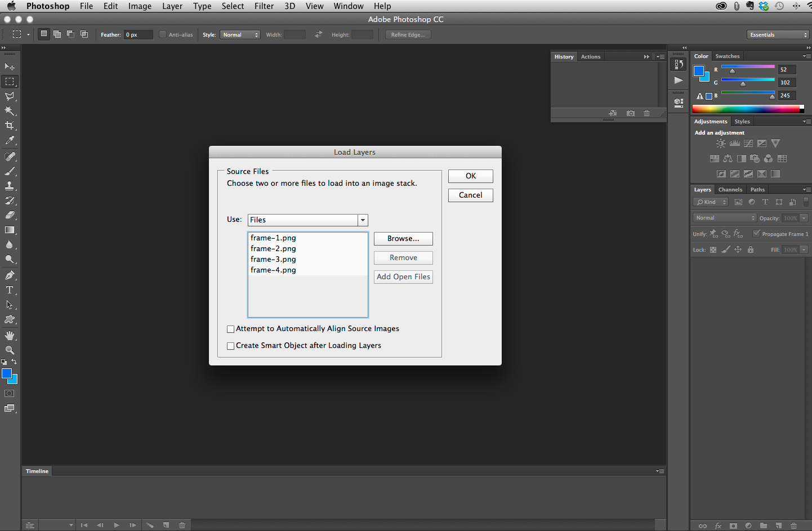Select the Crop tool
The width and height of the screenshot is (812, 531).
(10, 126)
